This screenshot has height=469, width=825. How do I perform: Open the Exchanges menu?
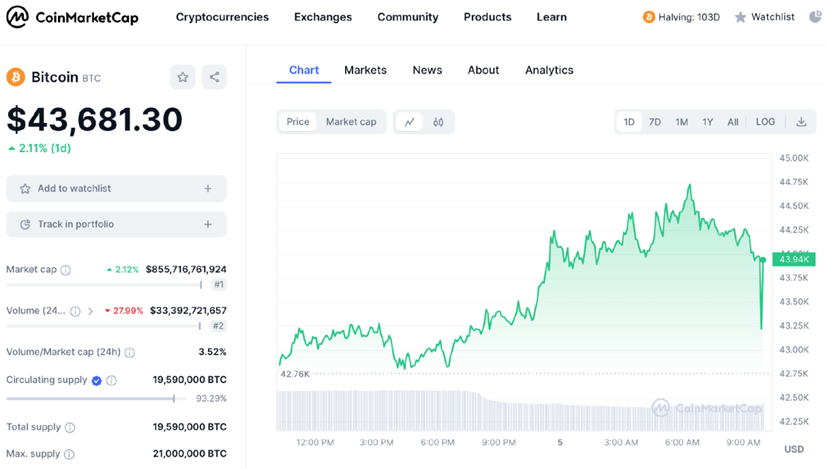(323, 17)
